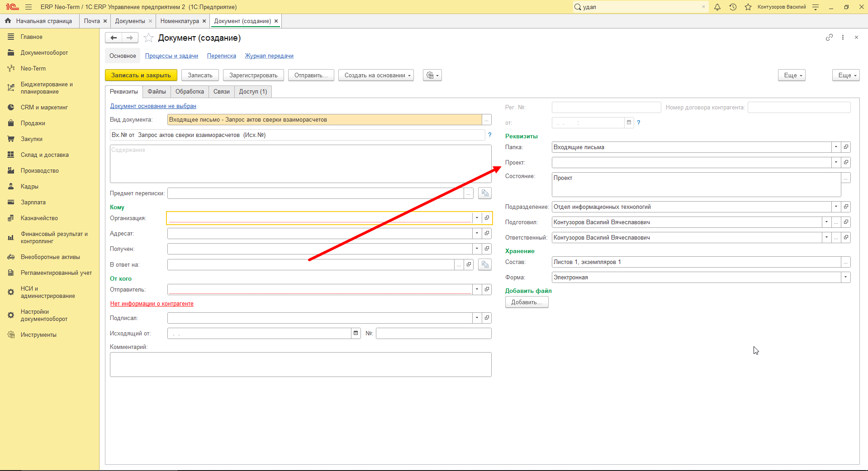Expand the Отправитель dropdown arrow
Screen dimensions: 868x471
point(477,289)
